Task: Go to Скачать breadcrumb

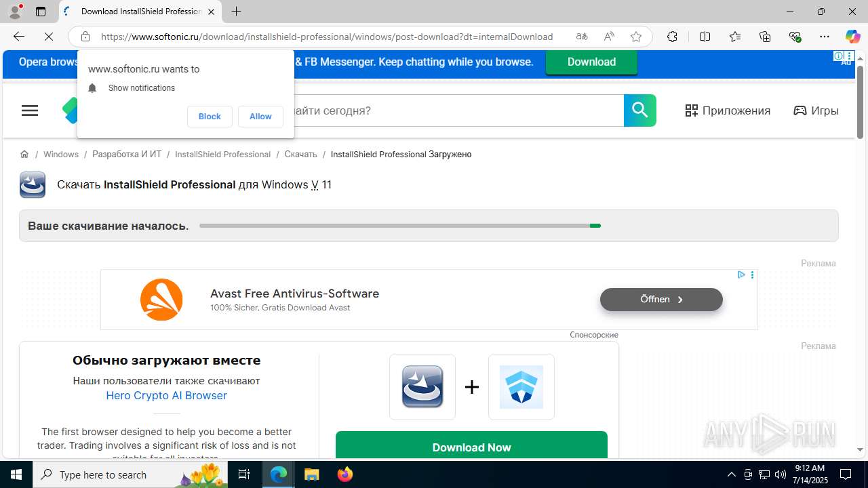Action: click(300, 155)
